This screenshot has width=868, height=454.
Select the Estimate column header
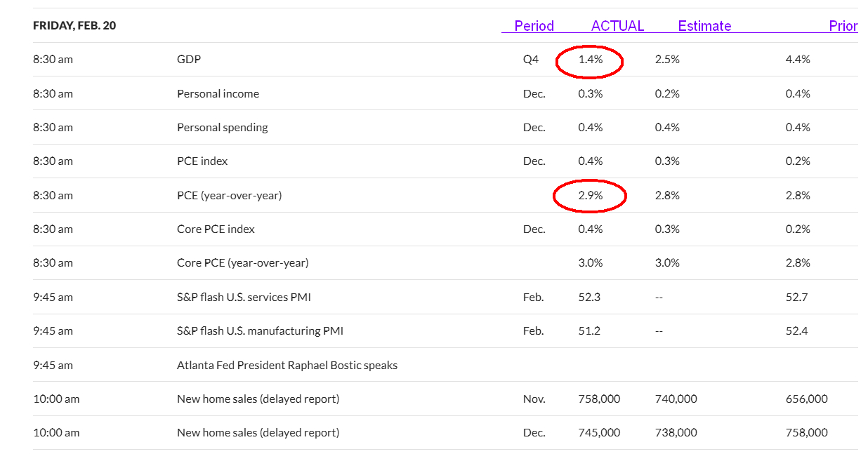(704, 26)
